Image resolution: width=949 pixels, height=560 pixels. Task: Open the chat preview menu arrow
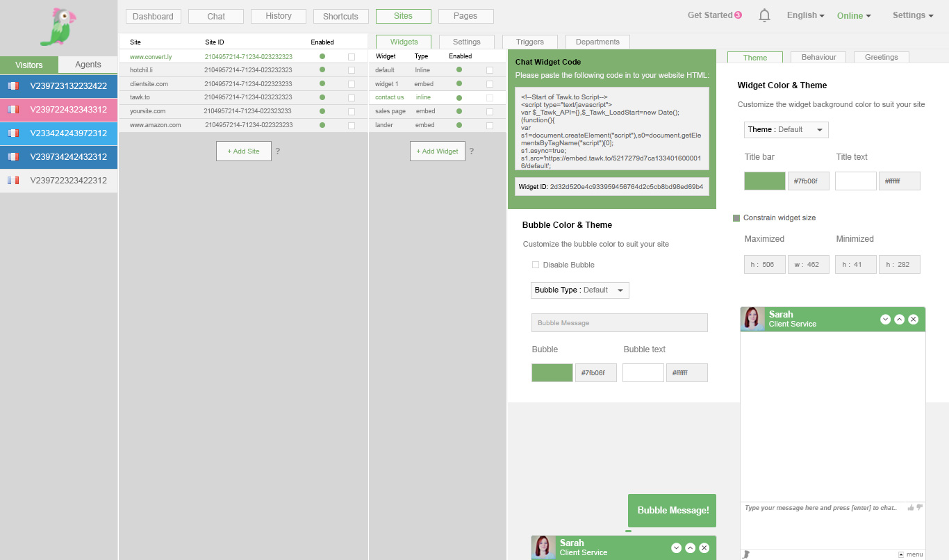(901, 554)
